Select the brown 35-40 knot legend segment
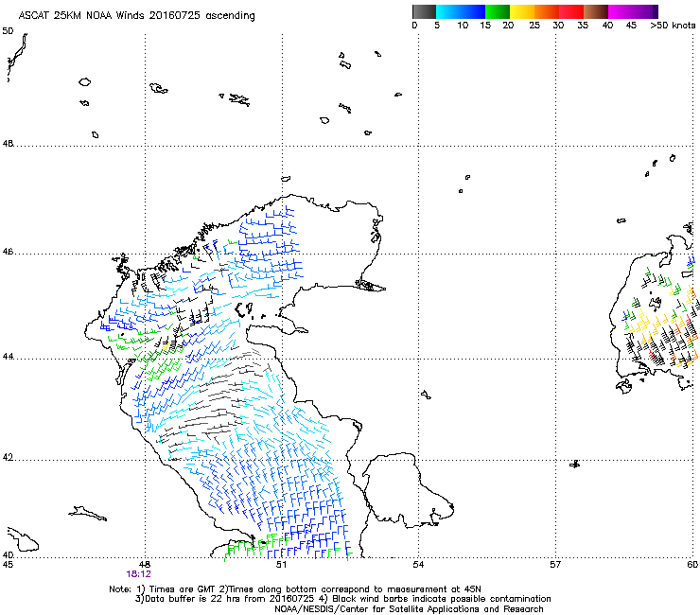 click(x=596, y=11)
